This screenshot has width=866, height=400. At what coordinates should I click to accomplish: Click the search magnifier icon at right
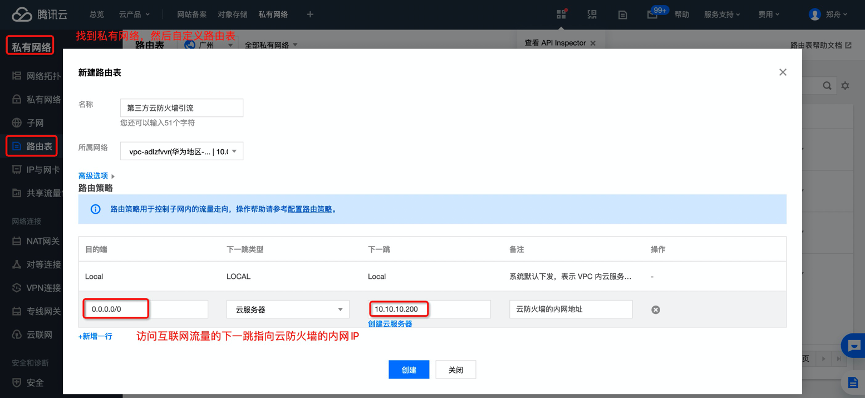(829, 87)
